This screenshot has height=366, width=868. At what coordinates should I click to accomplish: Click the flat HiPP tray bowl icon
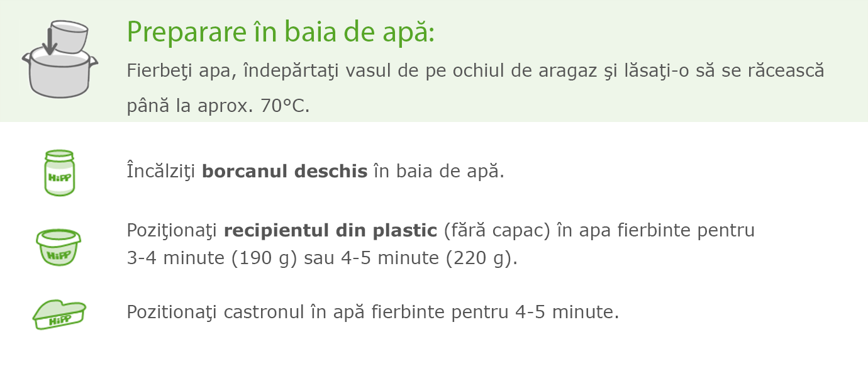coord(59,314)
